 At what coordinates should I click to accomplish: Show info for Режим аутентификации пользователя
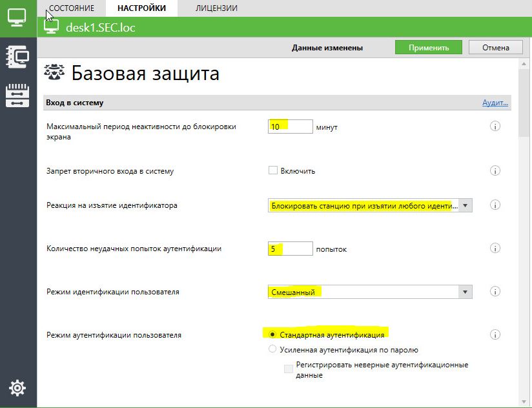click(x=495, y=335)
